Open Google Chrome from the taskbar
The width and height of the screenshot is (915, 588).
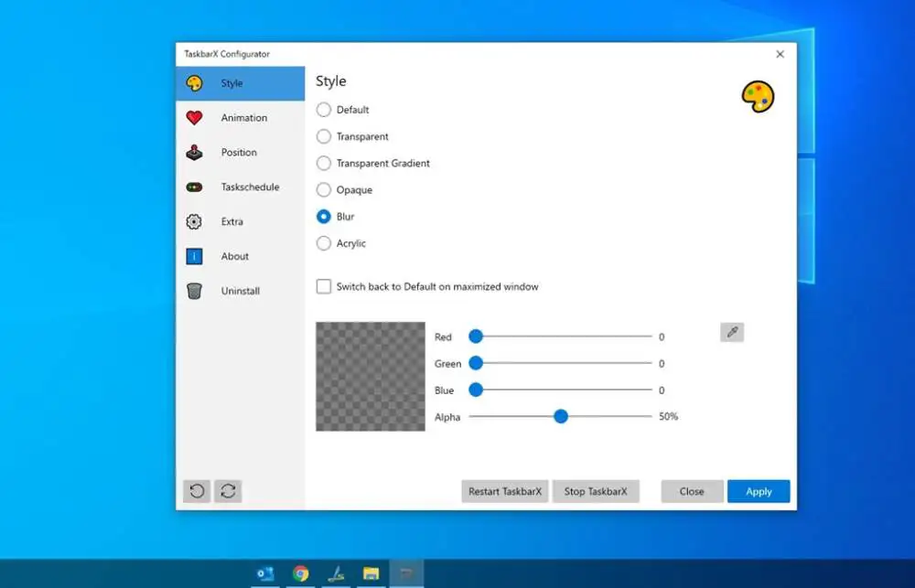301,574
